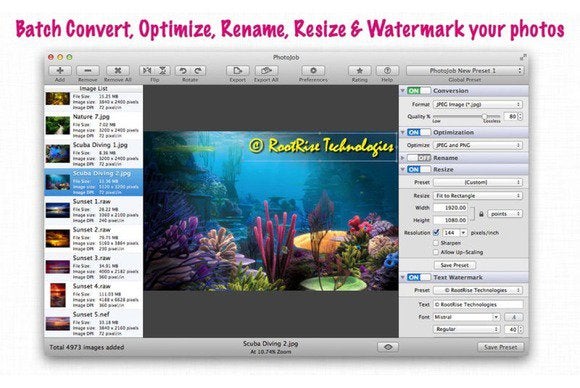580x388 pixels.
Task: Flip the image horizontally
Action: [x=147, y=70]
